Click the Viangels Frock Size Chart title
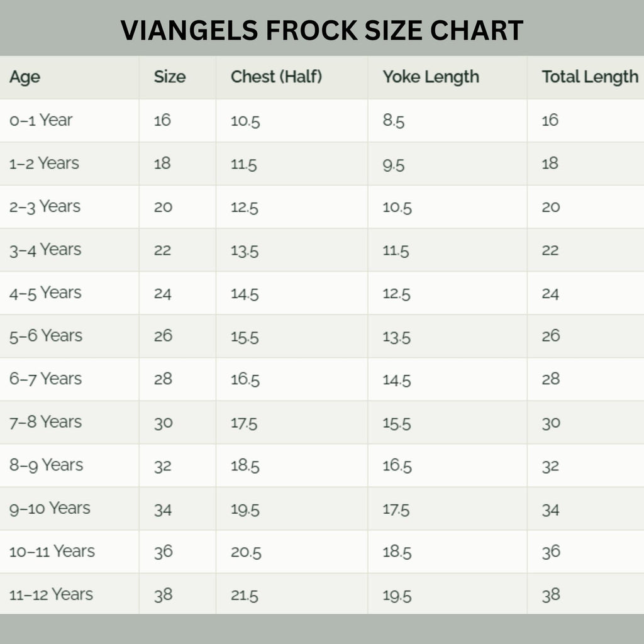 pyautogui.click(x=321, y=30)
